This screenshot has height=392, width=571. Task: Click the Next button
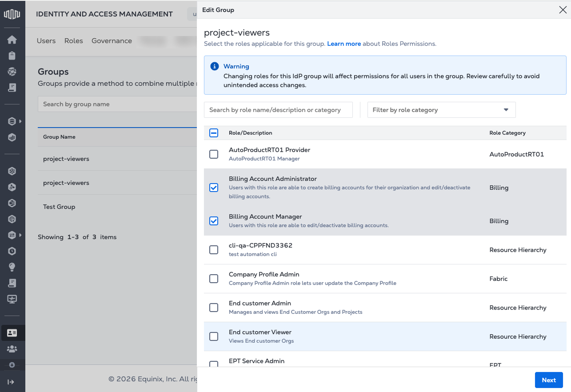pyautogui.click(x=548, y=380)
